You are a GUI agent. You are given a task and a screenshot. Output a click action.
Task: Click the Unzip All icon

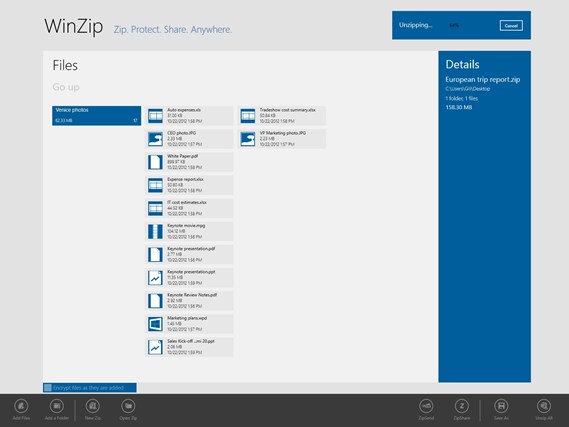pos(544,406)
